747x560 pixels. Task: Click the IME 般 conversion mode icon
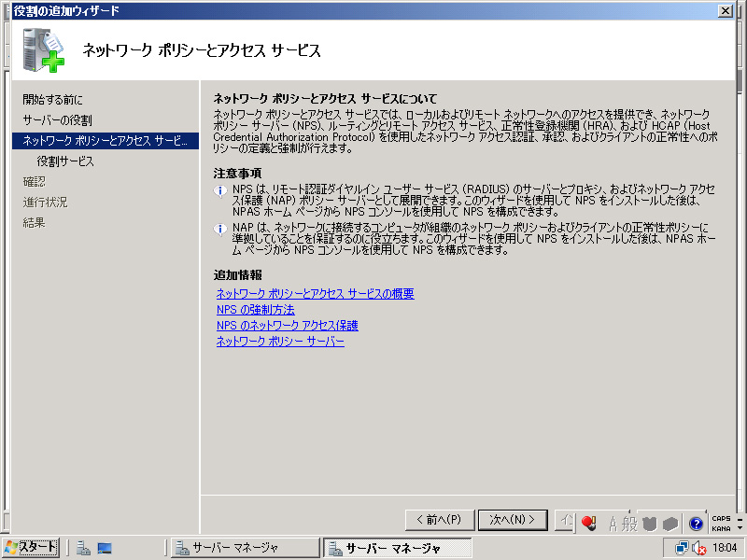(x=630, y=524)
